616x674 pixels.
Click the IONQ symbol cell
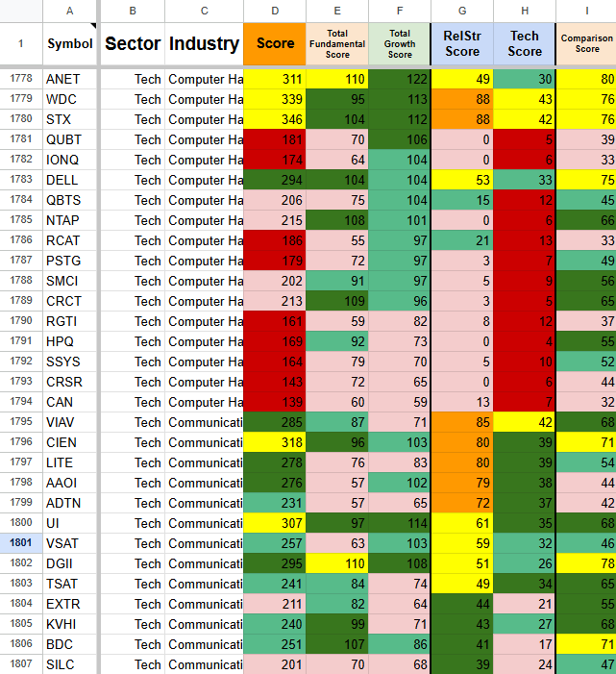[x=69, y=160]
